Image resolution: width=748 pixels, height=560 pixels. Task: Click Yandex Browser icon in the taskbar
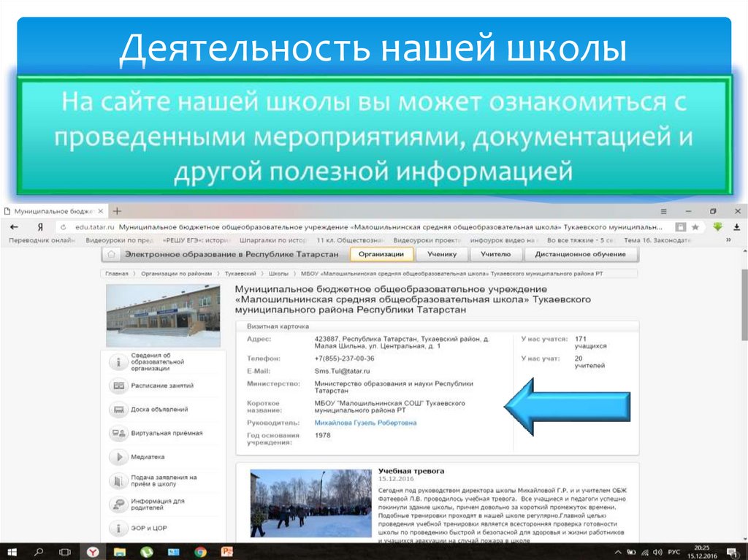tap(92, 551)
